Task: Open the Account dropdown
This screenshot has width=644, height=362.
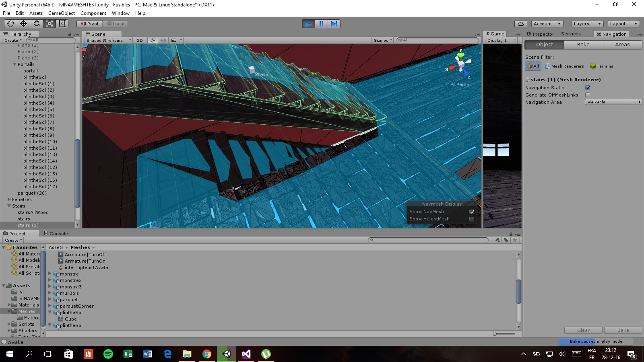Action: pos(547,24)
